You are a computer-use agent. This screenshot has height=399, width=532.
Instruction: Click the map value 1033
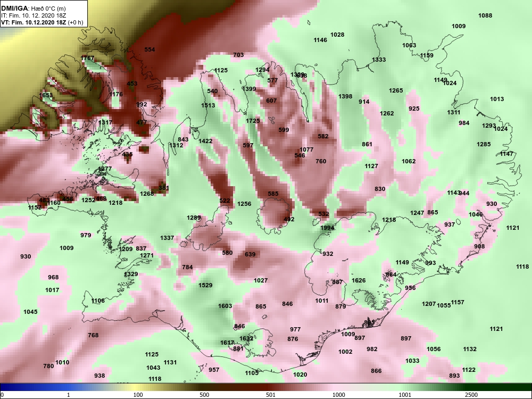pyautogui.click(x=413, y=361)
